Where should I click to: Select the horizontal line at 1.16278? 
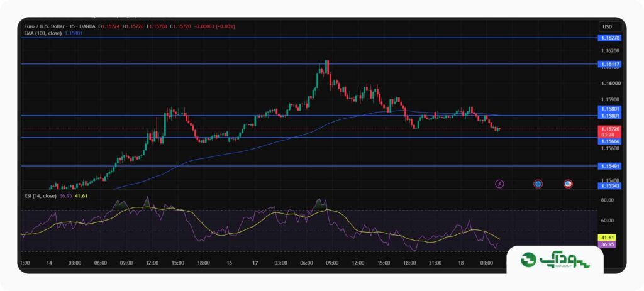308,38
